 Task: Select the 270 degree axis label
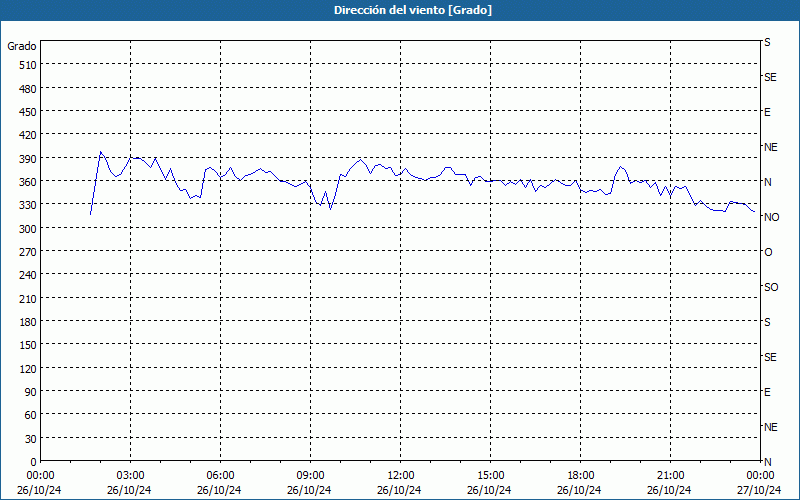pyautogui.click(x=28, y=253)
